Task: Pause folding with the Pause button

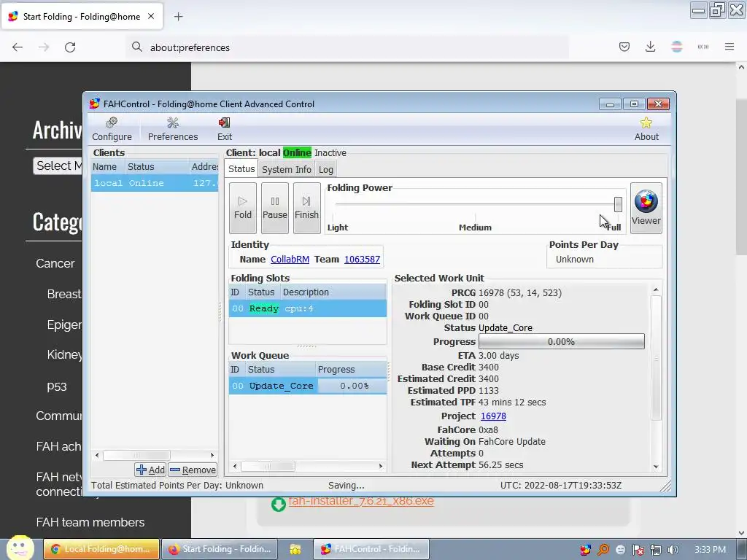Action: tap(275, 208)
